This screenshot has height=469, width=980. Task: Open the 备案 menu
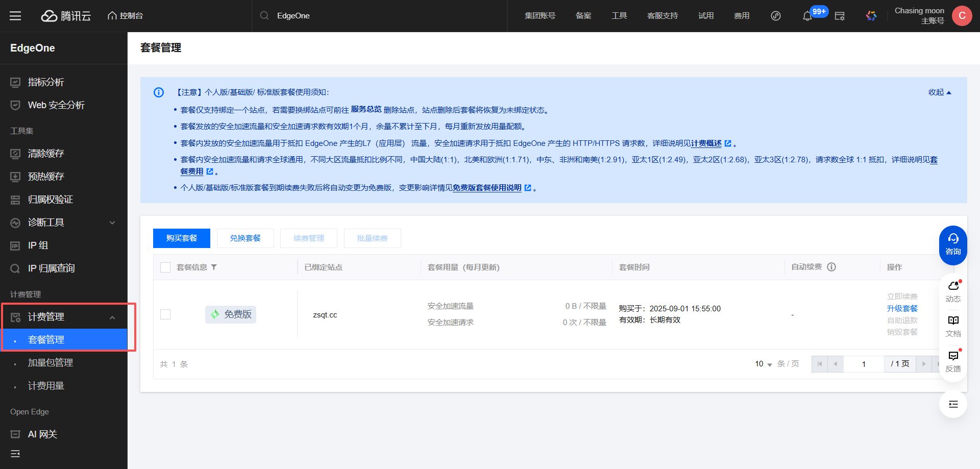click(x=583, y=16)
